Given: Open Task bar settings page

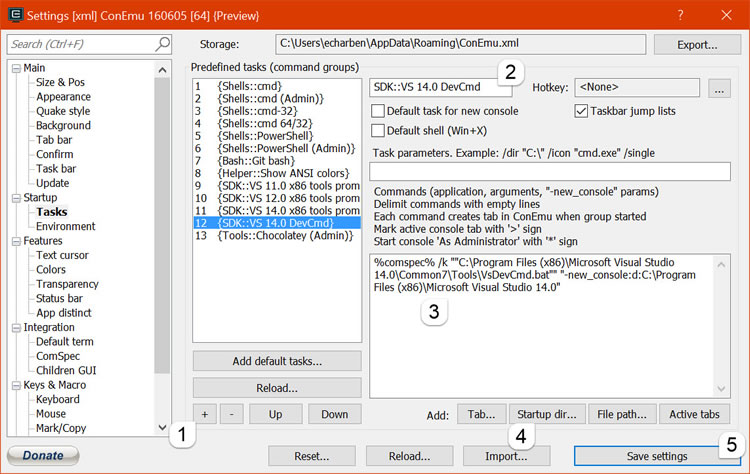Looking at the screenshot, I should pyautogui.click(x=56, y=168).
